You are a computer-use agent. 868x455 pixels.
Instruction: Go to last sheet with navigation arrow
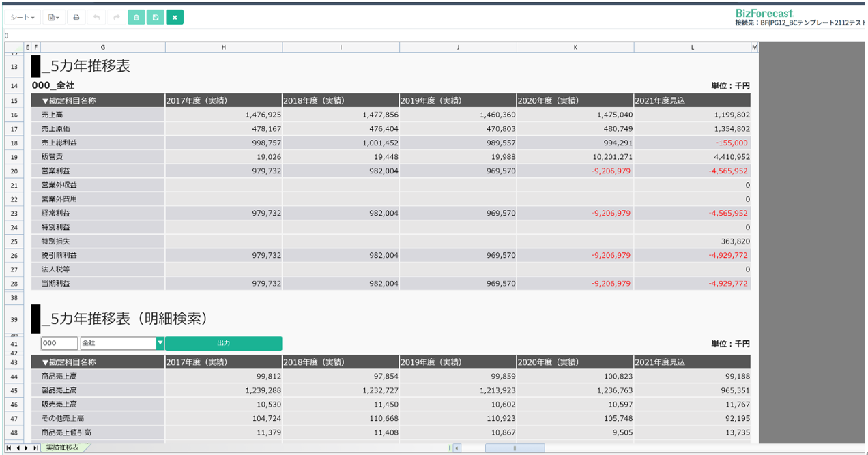35,448
